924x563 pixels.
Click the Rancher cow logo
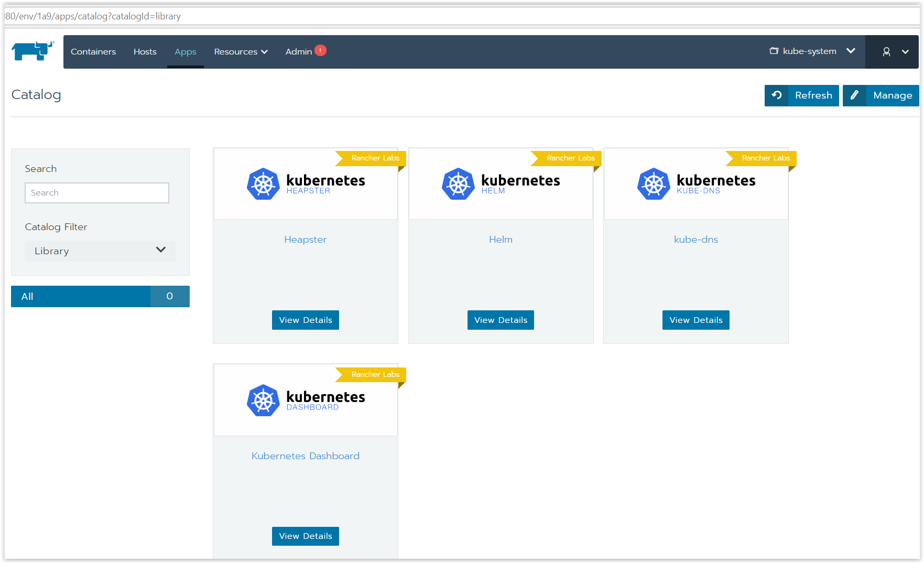(33, 51)
